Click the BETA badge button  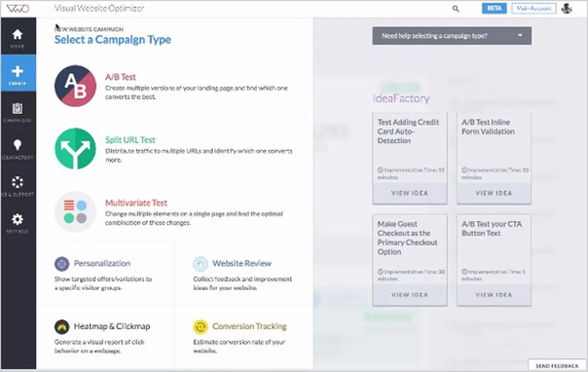[494, 8]
